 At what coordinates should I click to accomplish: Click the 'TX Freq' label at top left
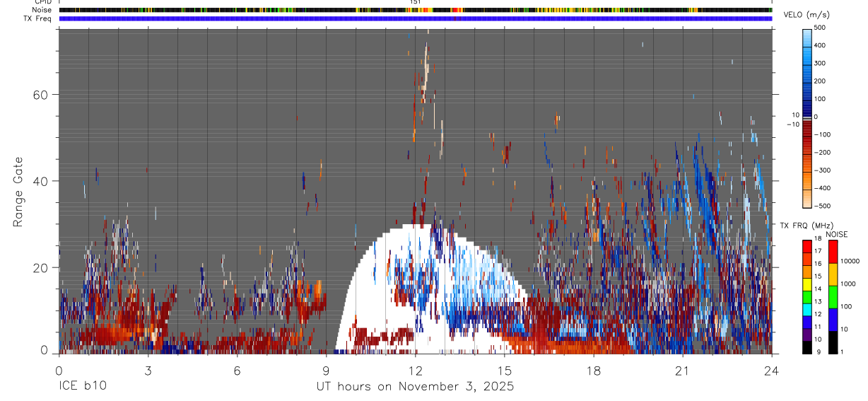pyautogui.click(x=37, y=18)
